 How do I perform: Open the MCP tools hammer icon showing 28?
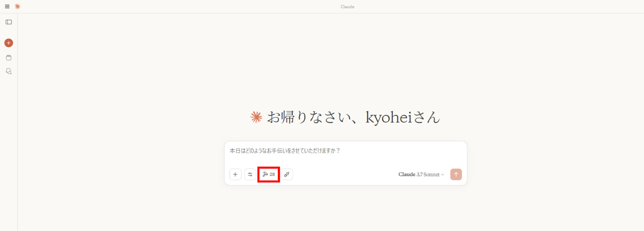click(269, 175)
